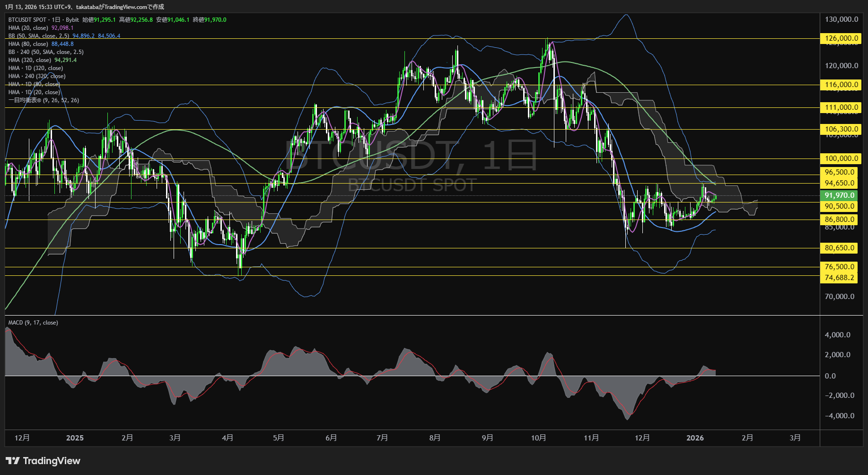
Task: Select the 126,000.0 yellow price level label
Action: pyautogui.click(x=841, y=38)
